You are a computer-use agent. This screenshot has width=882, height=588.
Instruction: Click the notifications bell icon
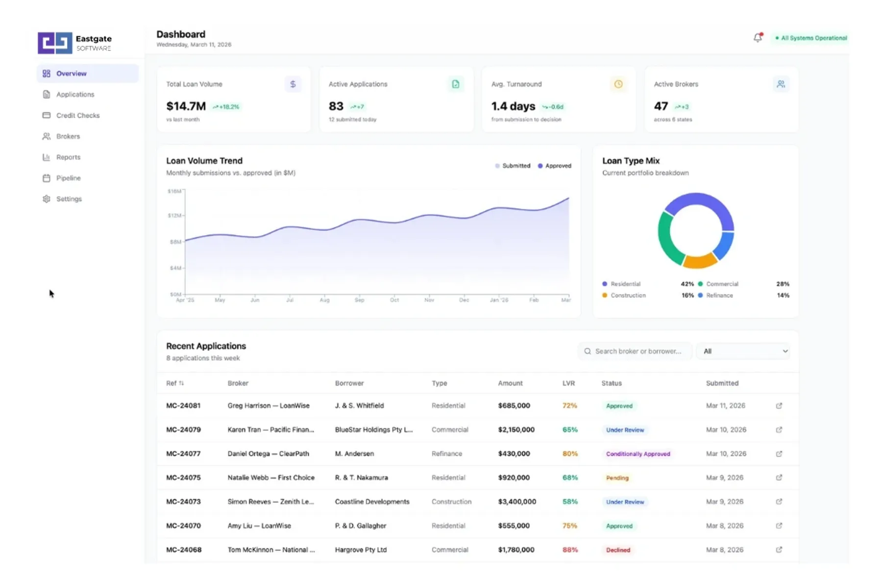[757, 38]
